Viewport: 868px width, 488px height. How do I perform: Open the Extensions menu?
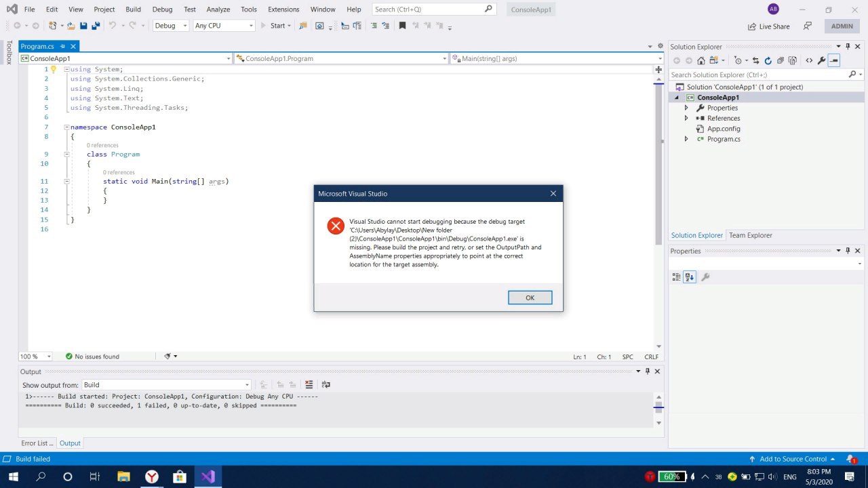point(283,9)
